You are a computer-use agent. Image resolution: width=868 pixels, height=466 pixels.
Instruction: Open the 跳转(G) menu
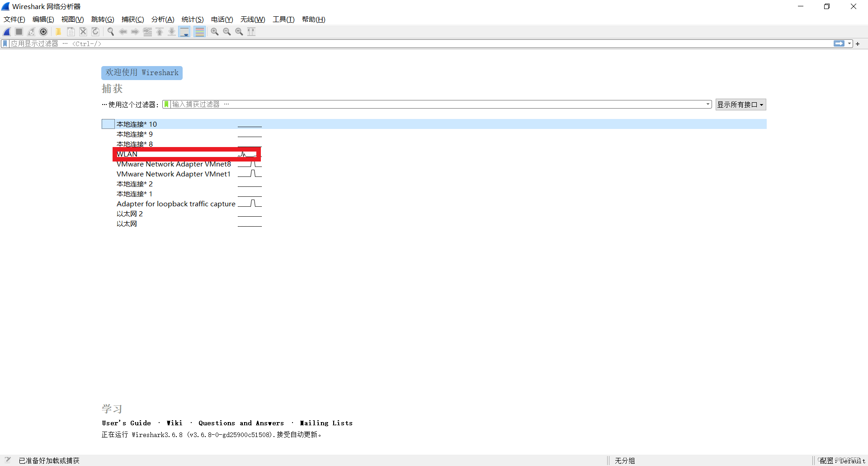point(103,19)
